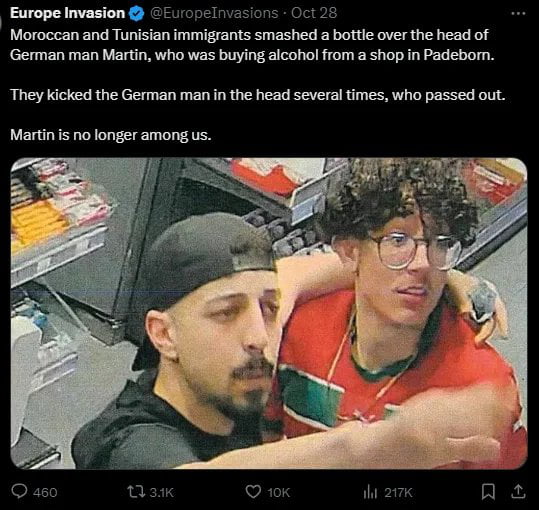Open the three-dot more options menu

(x=518, y=14)
